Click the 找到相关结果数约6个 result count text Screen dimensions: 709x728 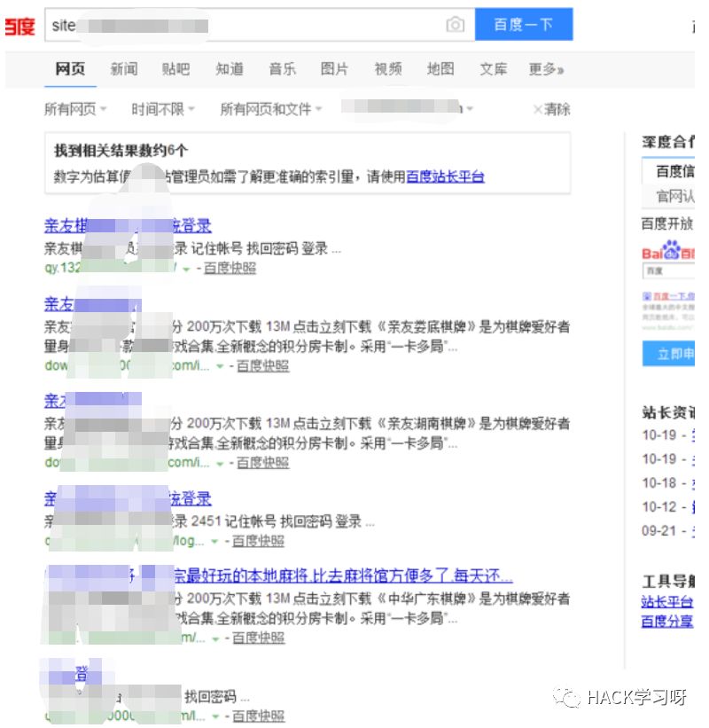121,150
